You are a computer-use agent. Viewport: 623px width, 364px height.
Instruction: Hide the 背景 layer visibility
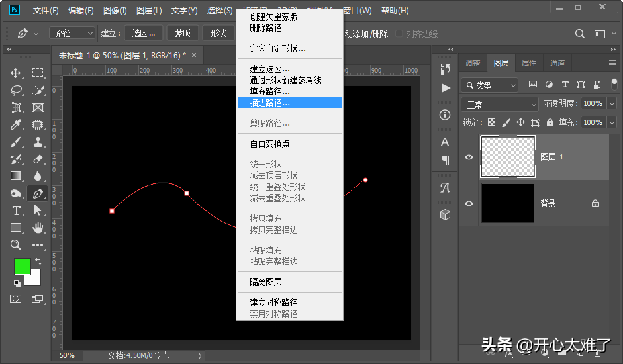[469, 203]
